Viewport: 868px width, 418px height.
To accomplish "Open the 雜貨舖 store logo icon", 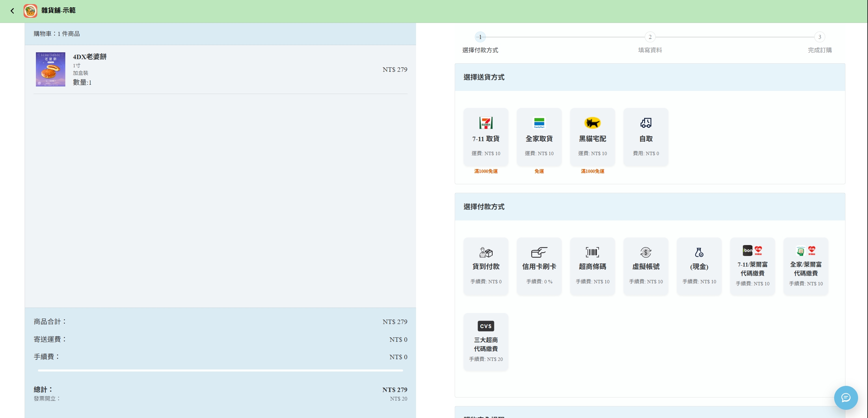I will (30, 11).
